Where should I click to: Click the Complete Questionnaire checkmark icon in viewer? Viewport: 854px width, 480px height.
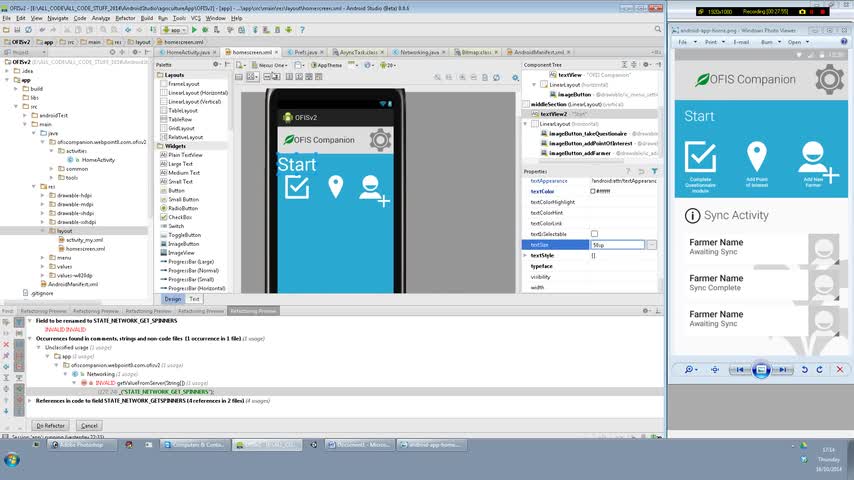[x=700, y=157]
